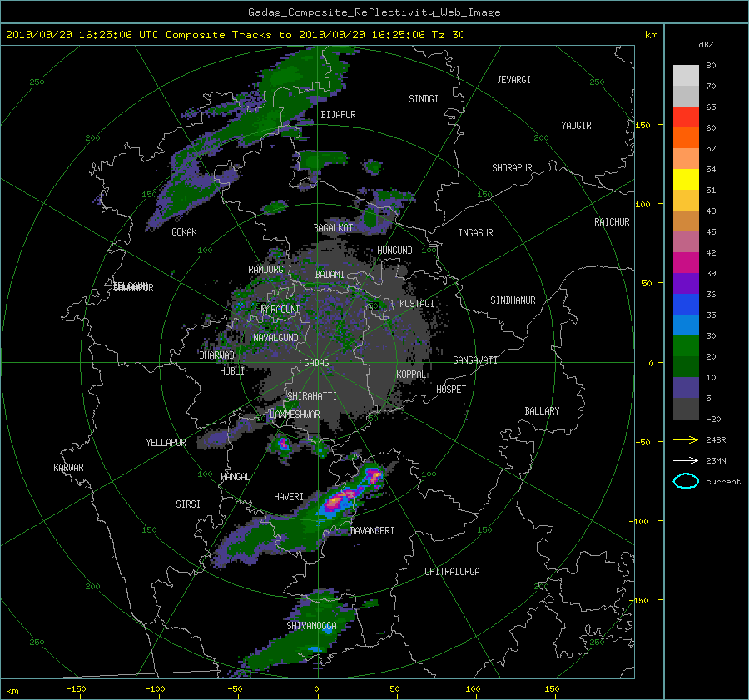Image resolution: width=749 pixels, height=700 pixels.
Task: Click the violet 10 dBZ color swatch
Action: click(x=686, y=387)
